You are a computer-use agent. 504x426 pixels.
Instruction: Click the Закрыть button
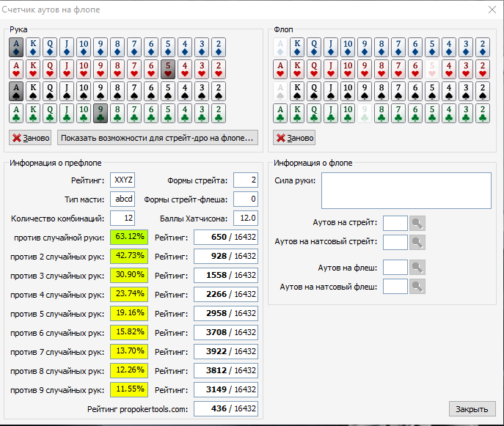[472, 409]
